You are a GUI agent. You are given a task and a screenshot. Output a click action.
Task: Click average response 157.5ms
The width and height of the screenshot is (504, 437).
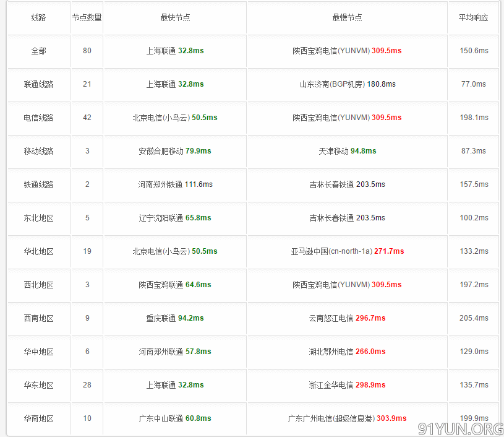coord(474,184)
